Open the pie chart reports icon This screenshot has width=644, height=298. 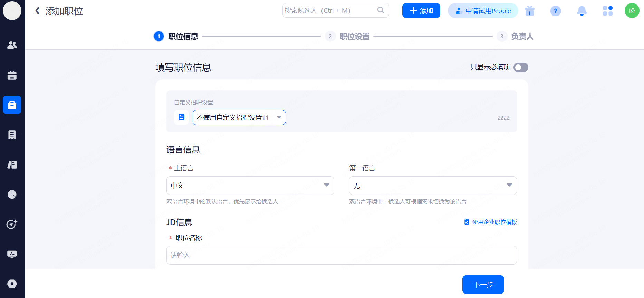click(12, 195)
